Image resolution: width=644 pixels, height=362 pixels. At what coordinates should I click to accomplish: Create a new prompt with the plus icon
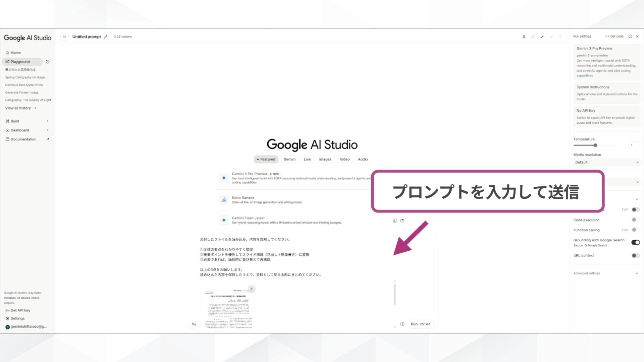[551, 37]
